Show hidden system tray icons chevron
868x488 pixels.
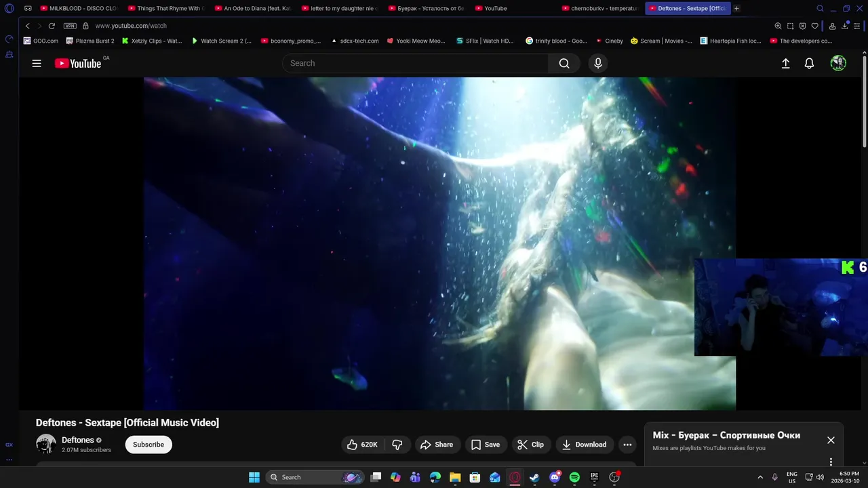tap(759, 477)
